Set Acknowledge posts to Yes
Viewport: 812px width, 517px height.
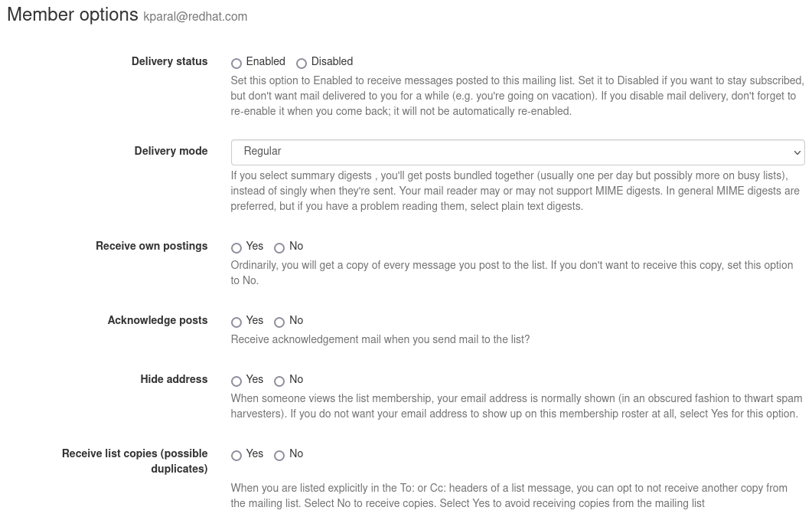(236, 322)
